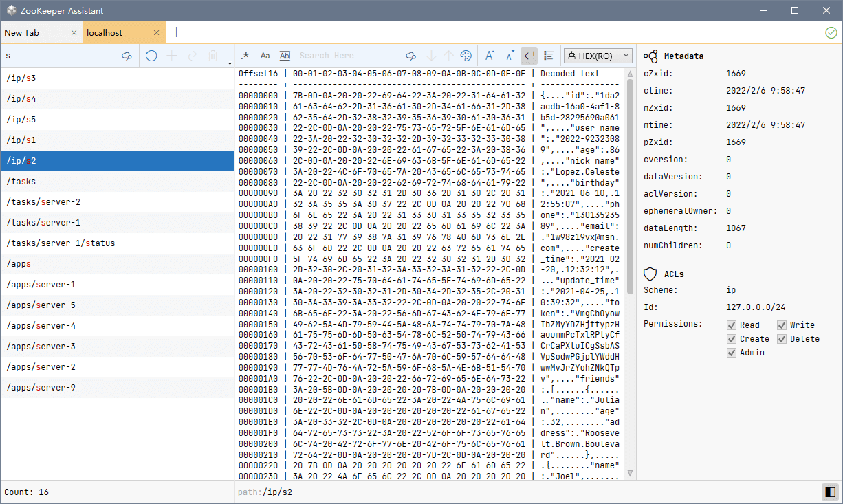
Task: Open the HEX(RO) format dropdown
Action: (x=598, y=56)
